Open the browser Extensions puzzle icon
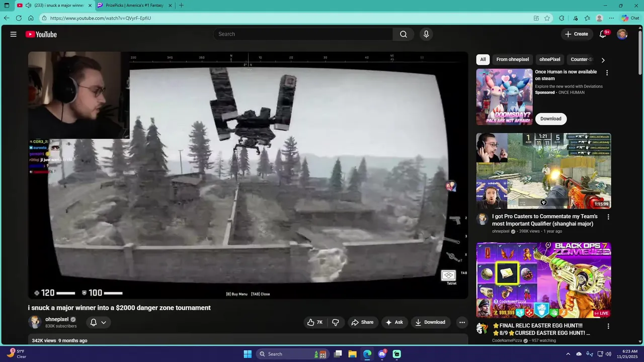Viewport: 644px width, 362px height. [x=561, y=18]
